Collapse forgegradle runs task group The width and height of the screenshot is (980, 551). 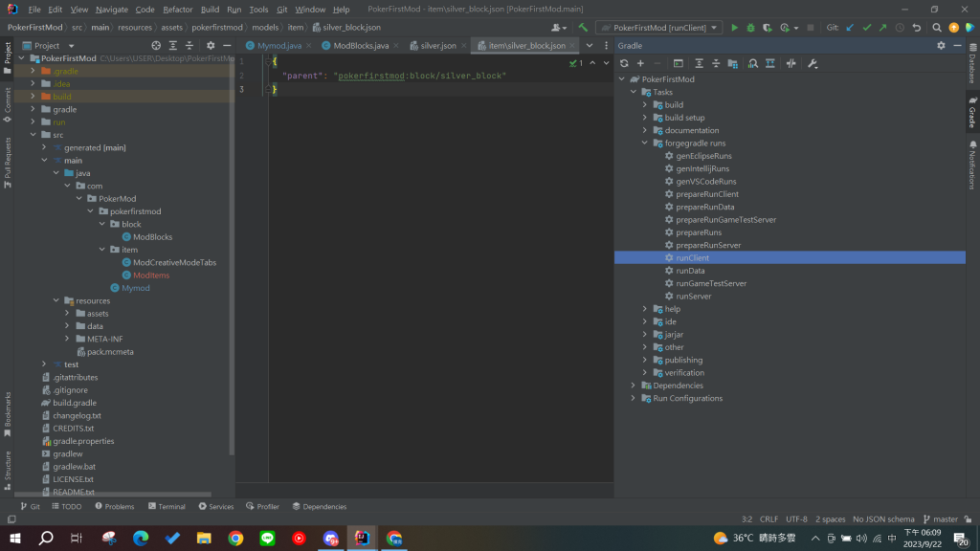(x=644, y=143)
